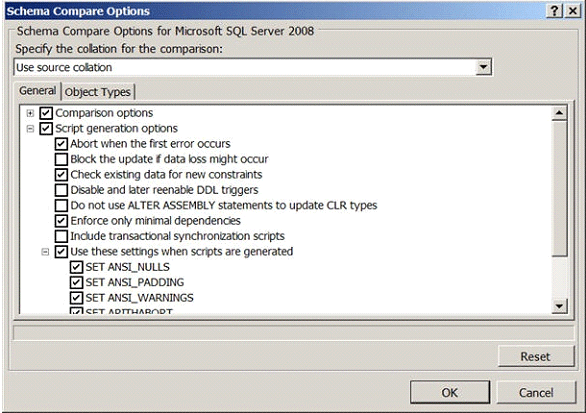The height and width of the screenshot is (413, 586).
Task: Close the Schema Compare Options dialog
Action: click(572, 11)
